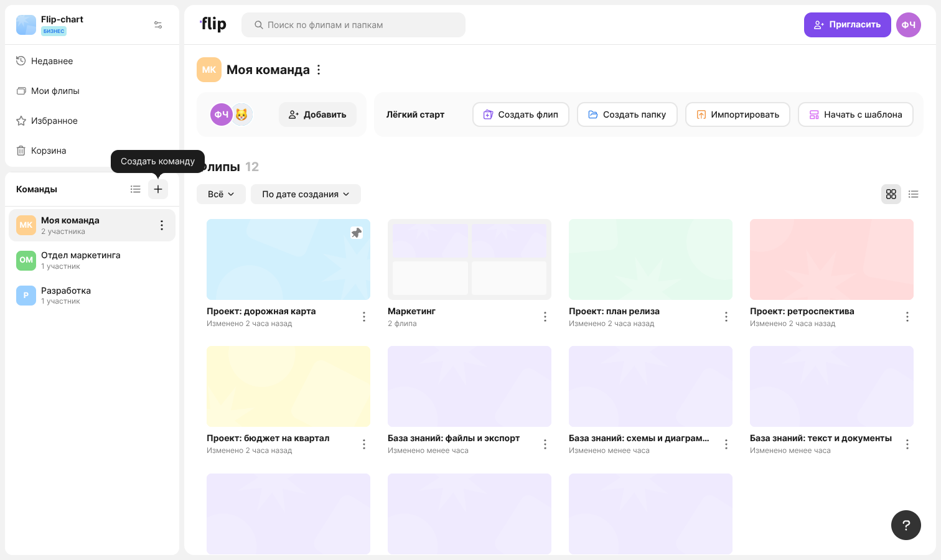The width and height of the screenshot is (941, 560).
Task: Click Добавить to add a member
Action: pyautogui.click(x=317, y=114)
